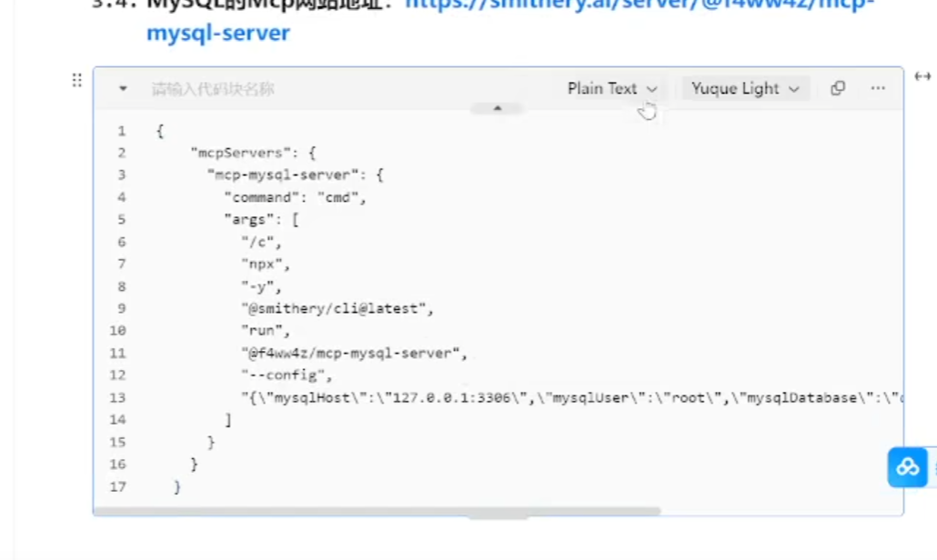Click line number 1 in the gutter
Screen dimensions: 937x560
122,131
